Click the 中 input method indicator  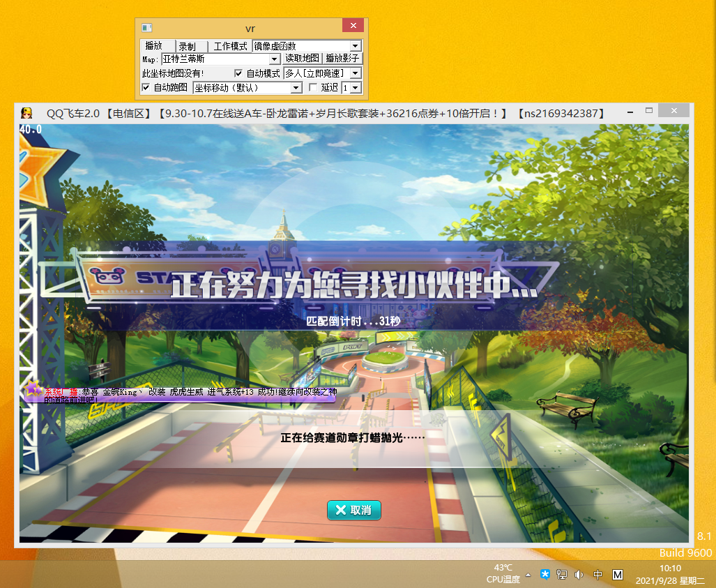tap(597, 574)
